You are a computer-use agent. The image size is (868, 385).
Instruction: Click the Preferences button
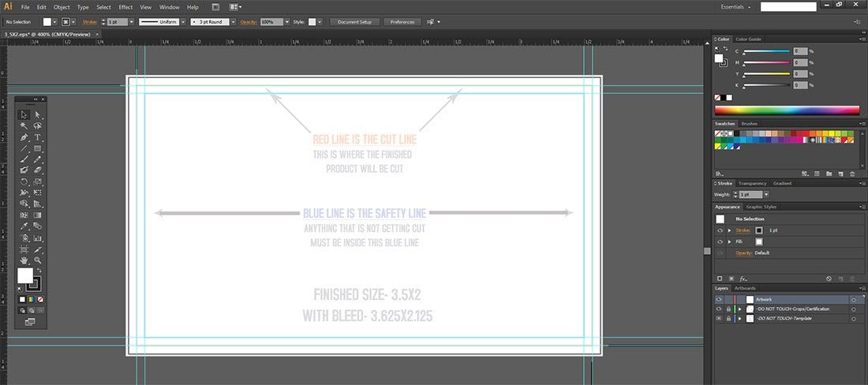click(402, 22)
